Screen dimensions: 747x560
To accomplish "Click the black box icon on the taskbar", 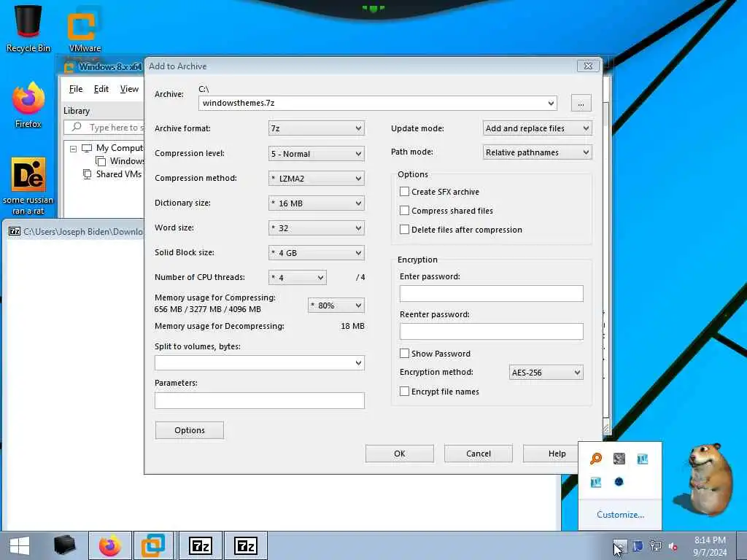I will (64, 545).
